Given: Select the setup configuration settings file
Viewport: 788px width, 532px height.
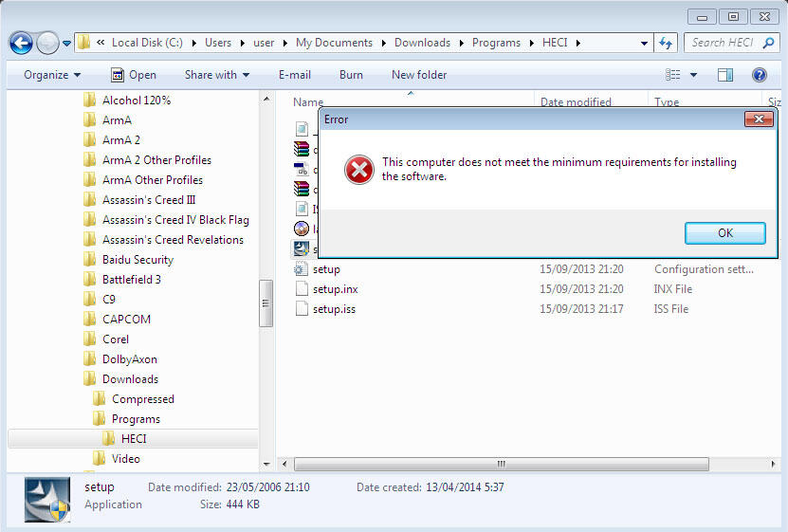Looking at the screenshot, I should point(325,269).
